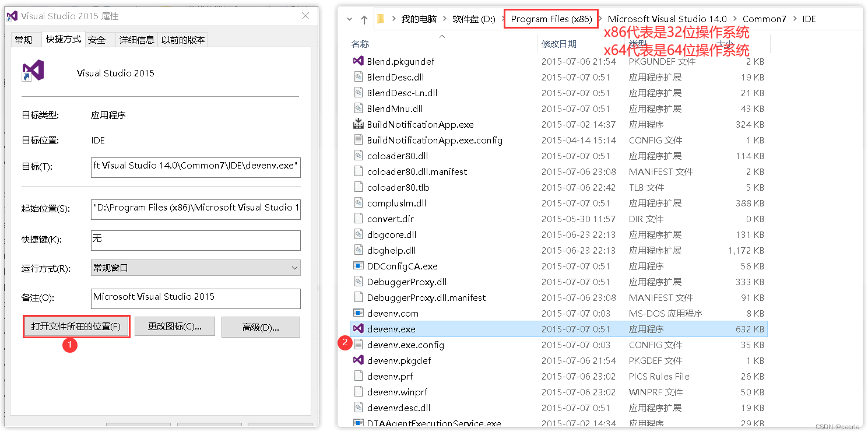The height and width of the screenshot is (435, 868).
Task: Sort by the 名称 column header
Action: (x=360, y=44)
